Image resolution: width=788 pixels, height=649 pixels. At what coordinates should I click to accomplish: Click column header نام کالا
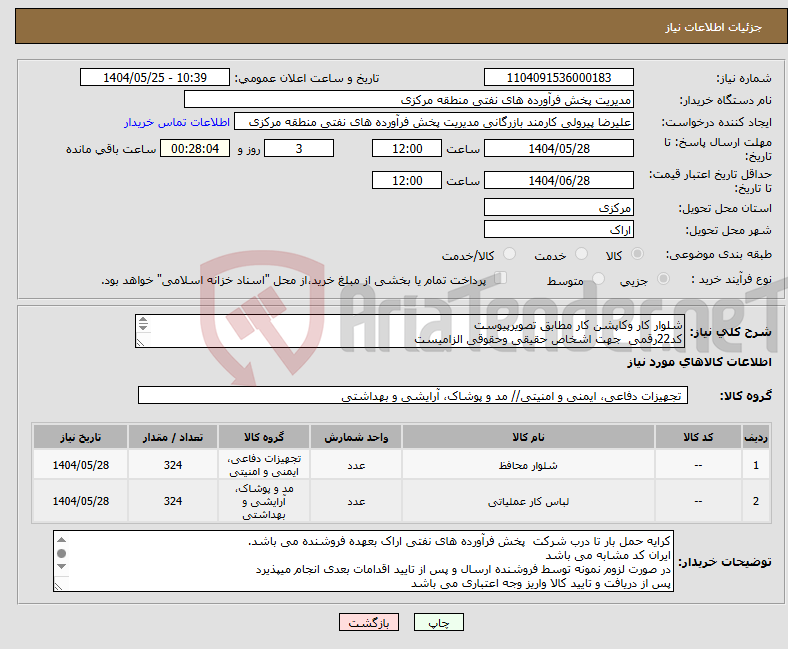tap(528, 437)
